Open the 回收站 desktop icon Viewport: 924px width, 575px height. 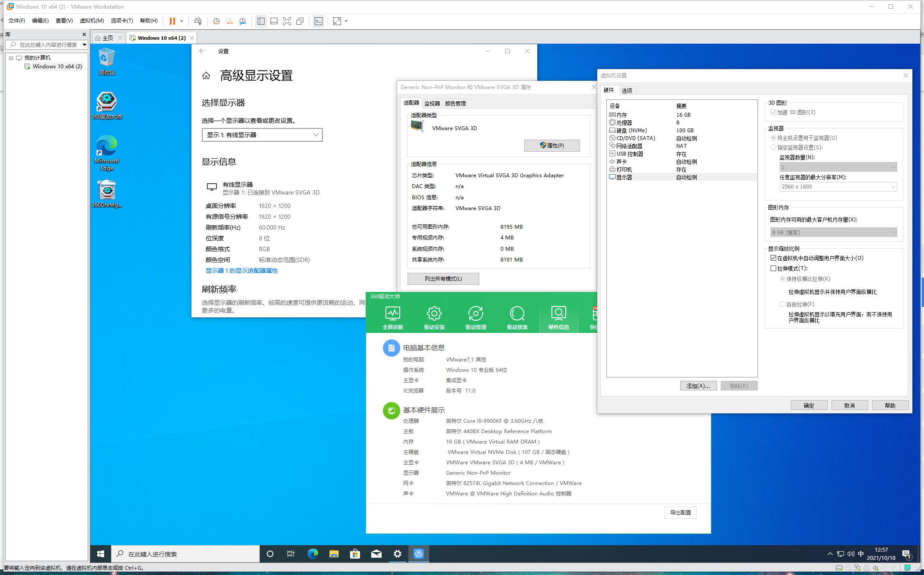coord(107,62)
